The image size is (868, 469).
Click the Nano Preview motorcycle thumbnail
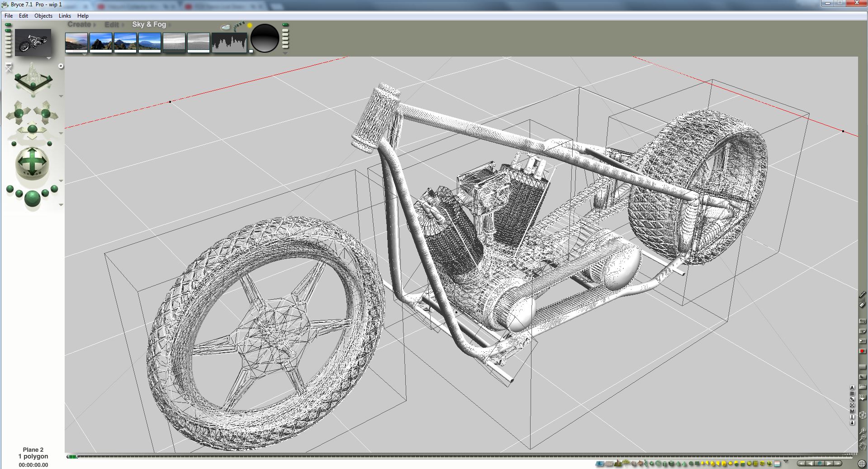point(33,42)
